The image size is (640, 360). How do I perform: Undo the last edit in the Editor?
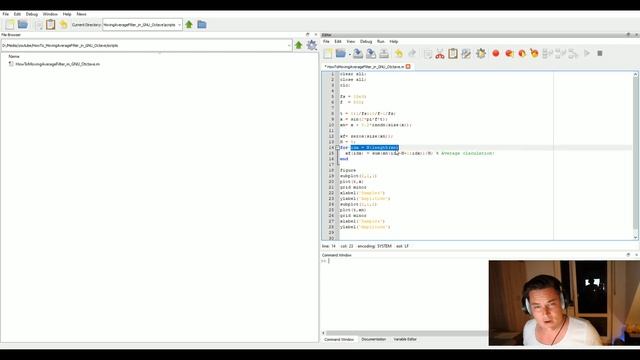[x=399, y=53]
